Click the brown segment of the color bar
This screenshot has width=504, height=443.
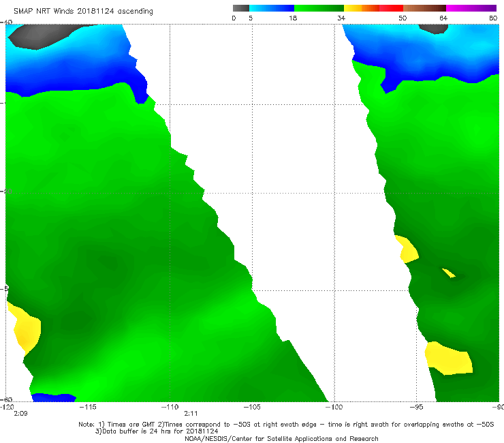click(x=424, y=8)
